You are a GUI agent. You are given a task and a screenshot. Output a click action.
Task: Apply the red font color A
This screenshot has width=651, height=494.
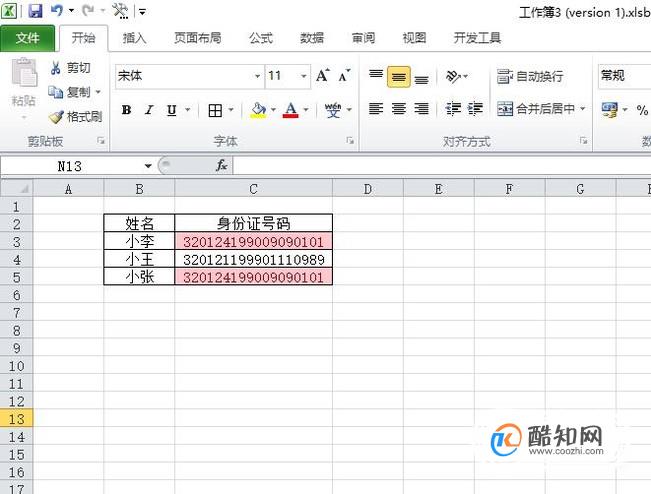(x=291, y=110)
